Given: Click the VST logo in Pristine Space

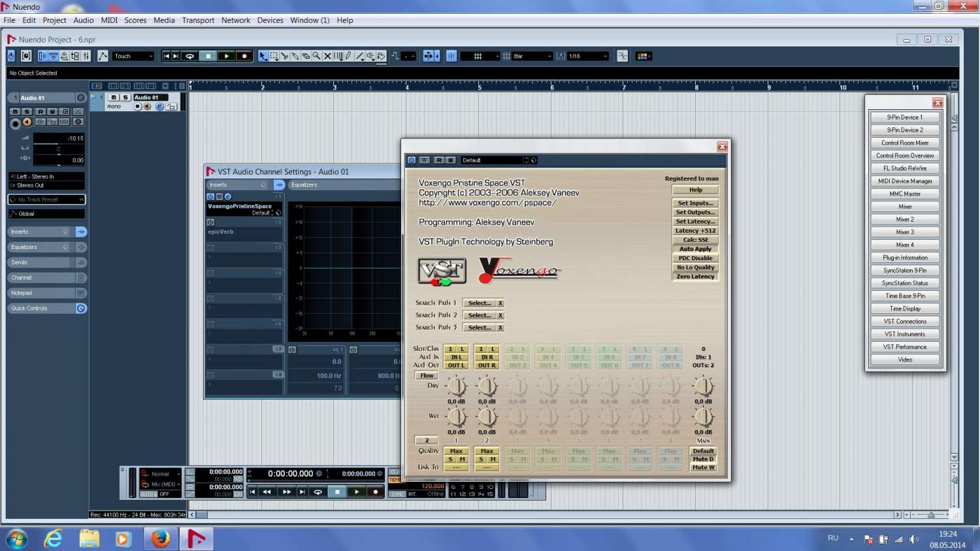Looking at the screenshot, I should [x=442, y=271].
